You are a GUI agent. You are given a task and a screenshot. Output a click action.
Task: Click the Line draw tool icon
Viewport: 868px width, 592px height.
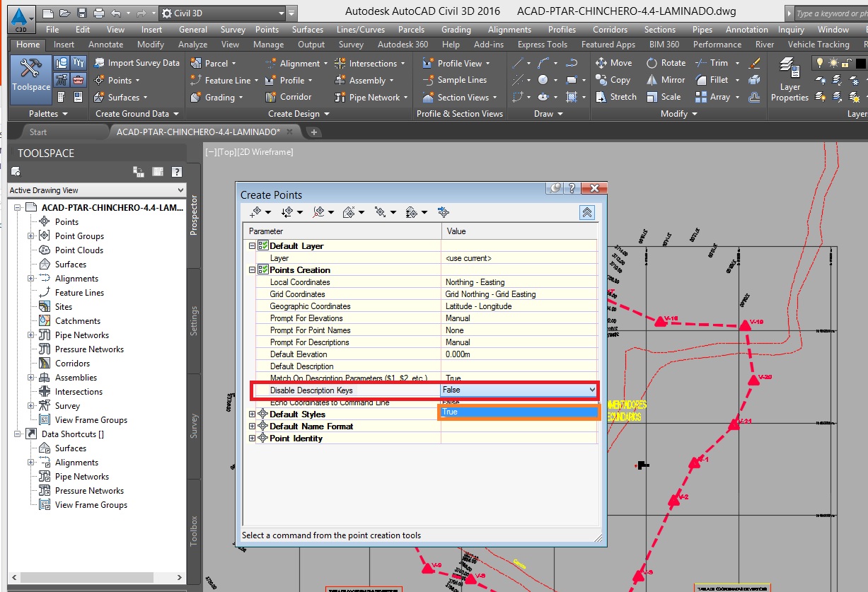point(519,63)
